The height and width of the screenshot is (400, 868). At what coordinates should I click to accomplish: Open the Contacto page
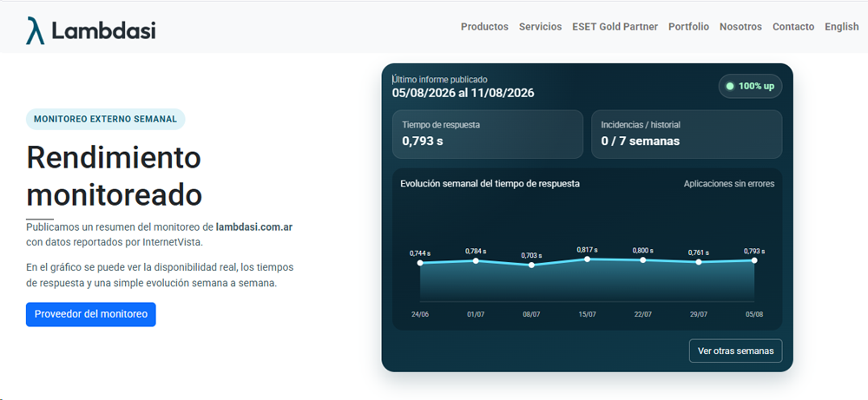click(x=793, y=27)
